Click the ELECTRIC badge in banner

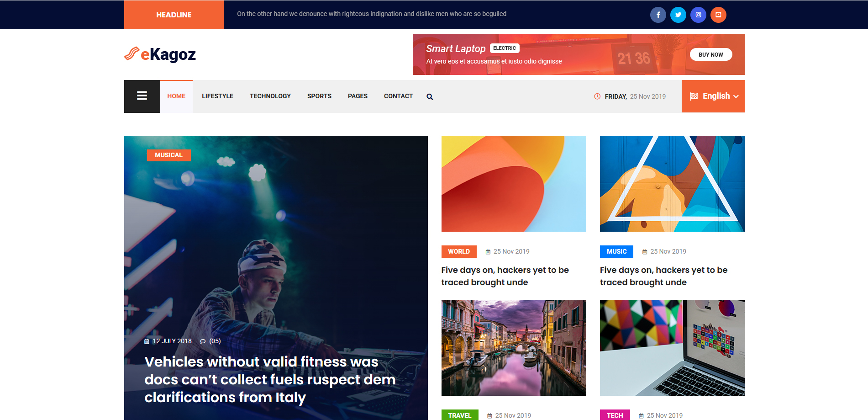[x=505, y=48]
